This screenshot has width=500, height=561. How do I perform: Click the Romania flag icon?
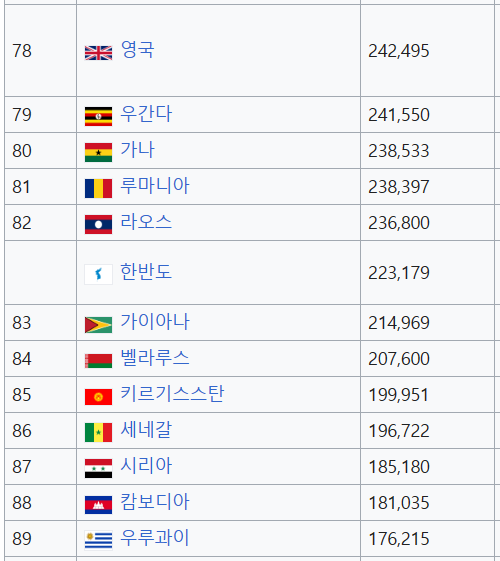point(98,188)
